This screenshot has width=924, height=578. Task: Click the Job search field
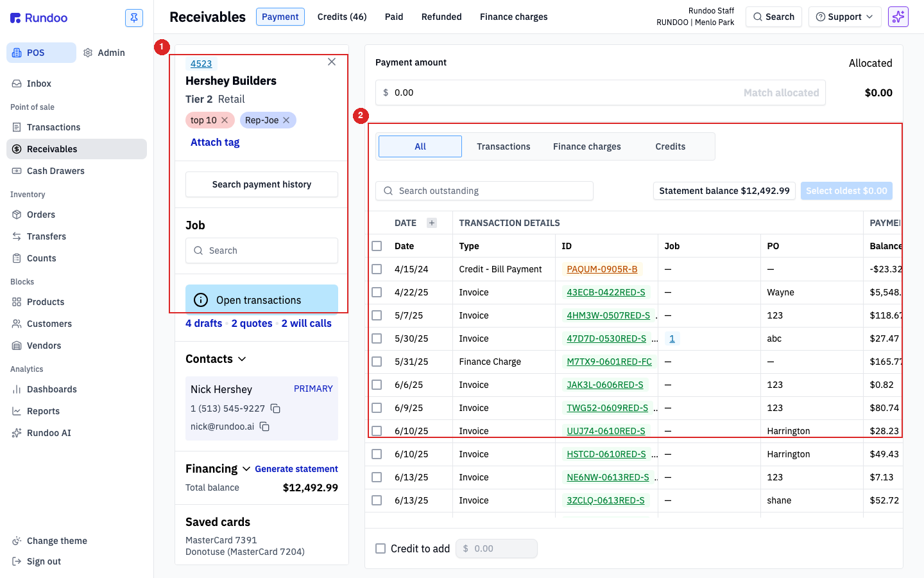click(x=262, y=250)
